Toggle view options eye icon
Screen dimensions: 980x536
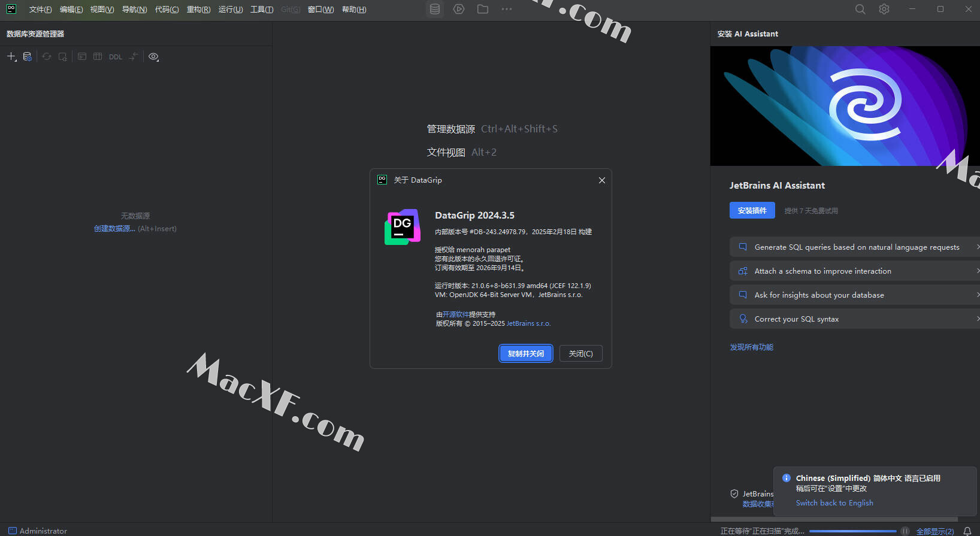point(154,56)
